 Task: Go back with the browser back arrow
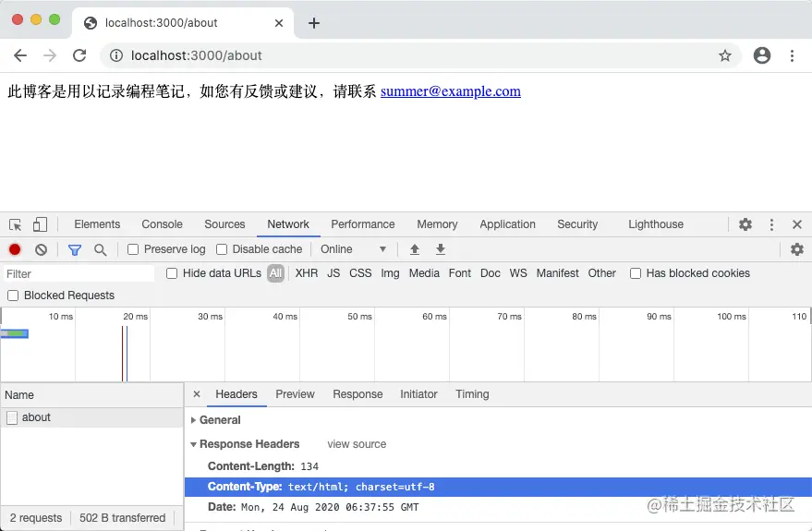click(20, 55)
